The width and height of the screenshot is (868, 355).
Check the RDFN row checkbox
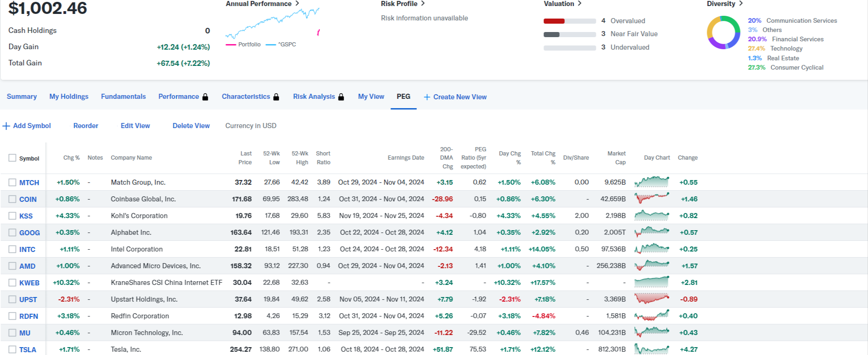[12, 316]
